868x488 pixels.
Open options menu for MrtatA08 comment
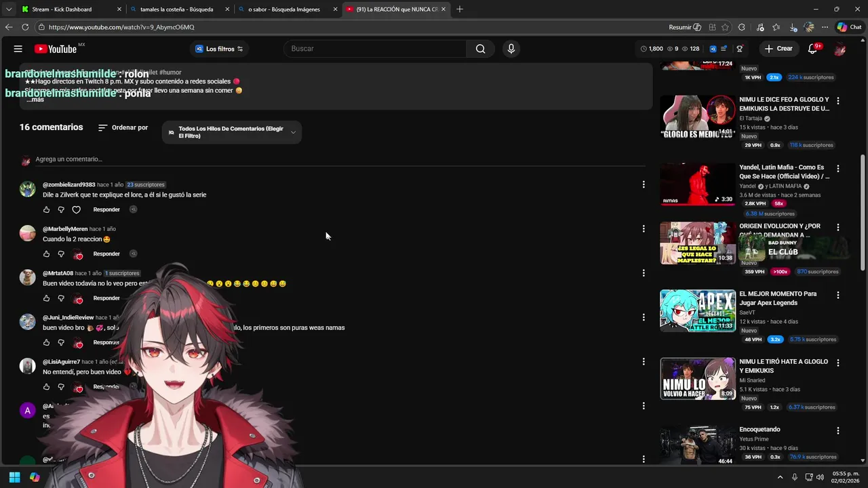coord(644,273)
